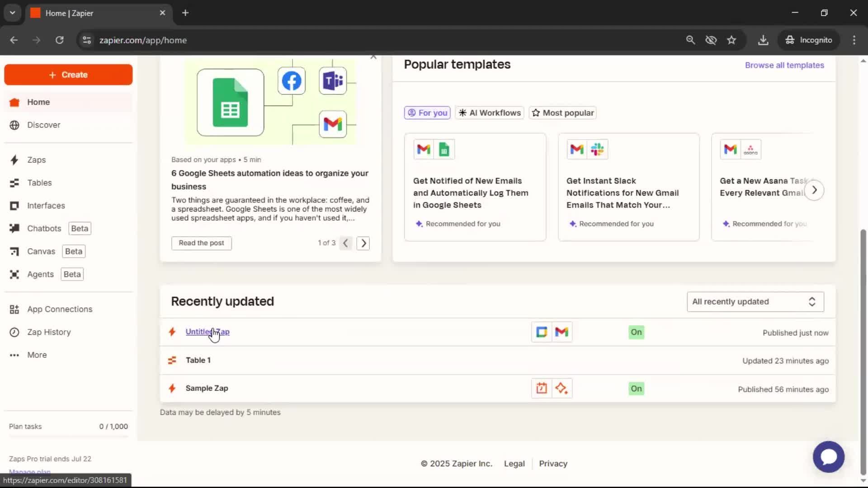This screenshot has height=488, width=868.
Task: Click the table icon beside Table 1
Action: 172,361
